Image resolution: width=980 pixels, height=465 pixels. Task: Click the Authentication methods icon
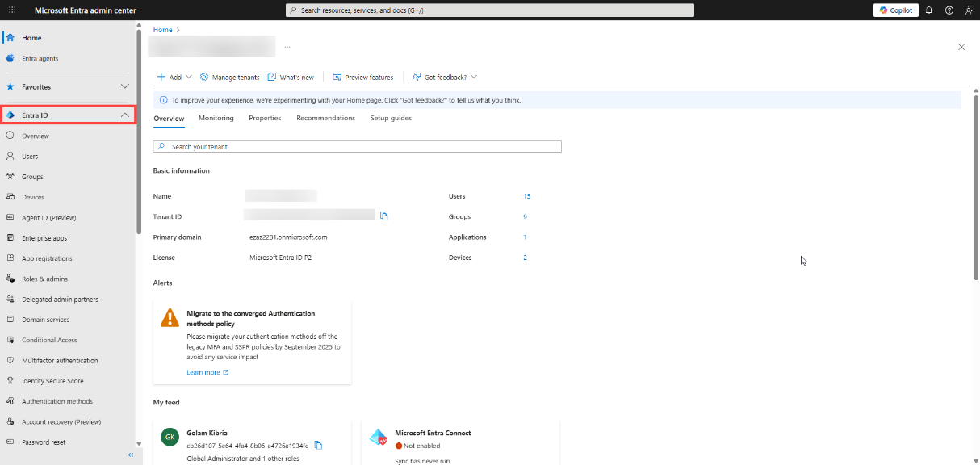(x=10, y=401)
